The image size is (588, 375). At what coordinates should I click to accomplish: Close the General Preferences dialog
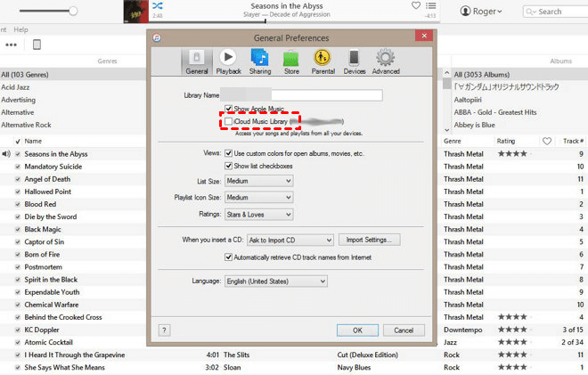[x=424, y=36]
